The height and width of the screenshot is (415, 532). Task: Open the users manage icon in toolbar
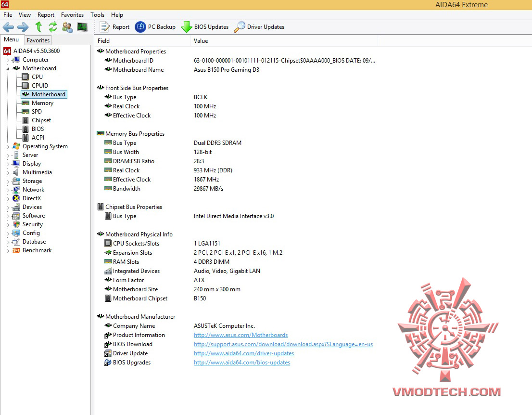click(x=67, y=27)
